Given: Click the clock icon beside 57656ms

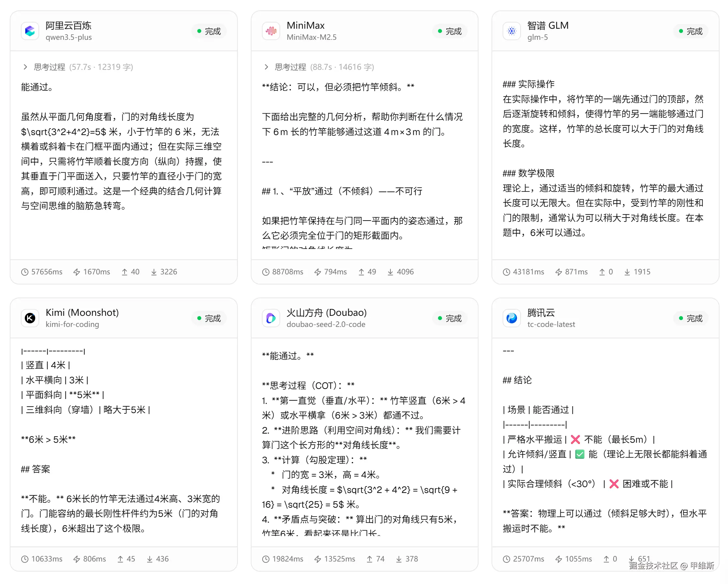Looking at the screenshot, I should pos(25,272).
